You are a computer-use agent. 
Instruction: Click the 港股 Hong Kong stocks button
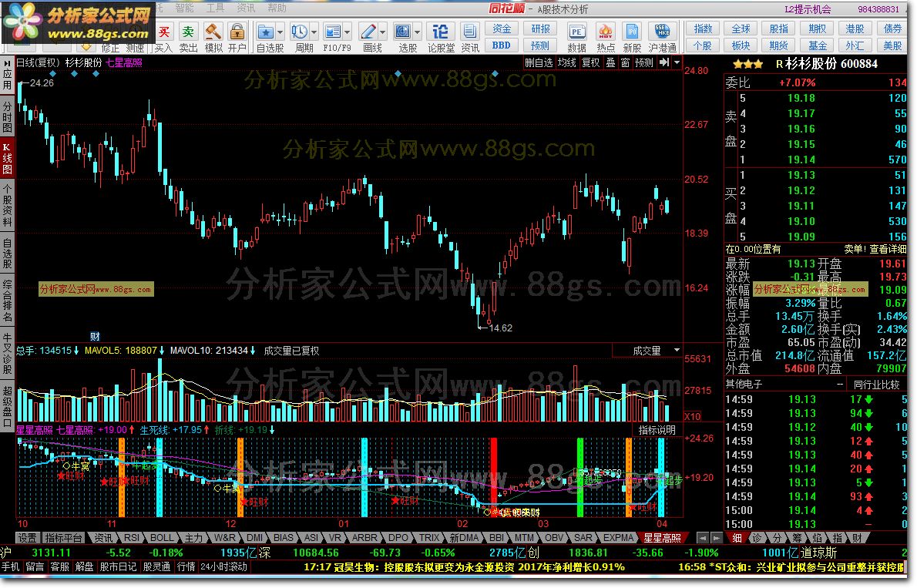[855, 29]
